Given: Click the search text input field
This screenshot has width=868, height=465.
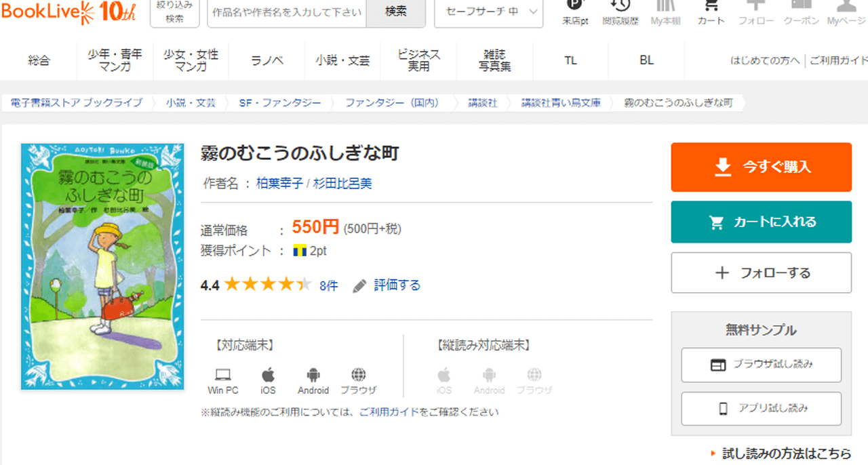Looking at the screenshot, I should [287, 12].
